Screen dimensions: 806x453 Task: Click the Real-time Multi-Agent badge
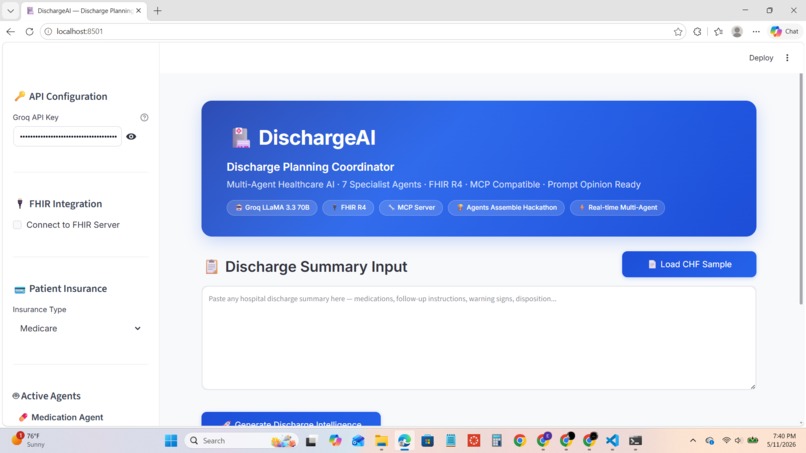coord(617,208)
